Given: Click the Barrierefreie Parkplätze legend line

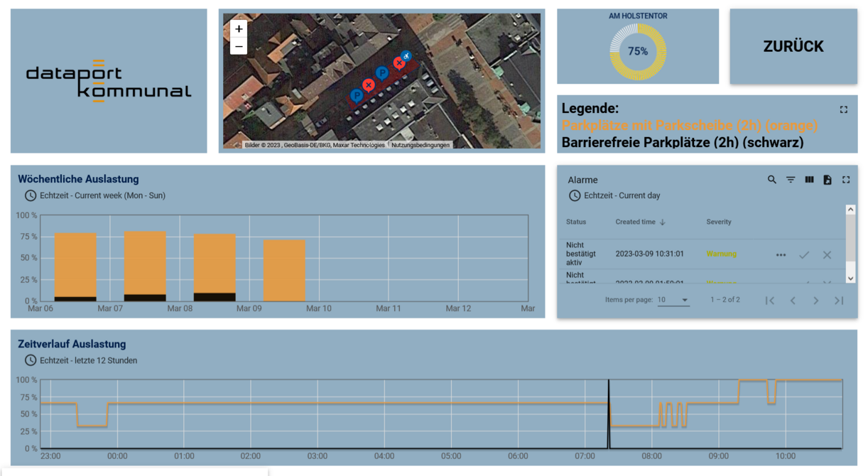Looking at the screenshot, I should point(682,143).
